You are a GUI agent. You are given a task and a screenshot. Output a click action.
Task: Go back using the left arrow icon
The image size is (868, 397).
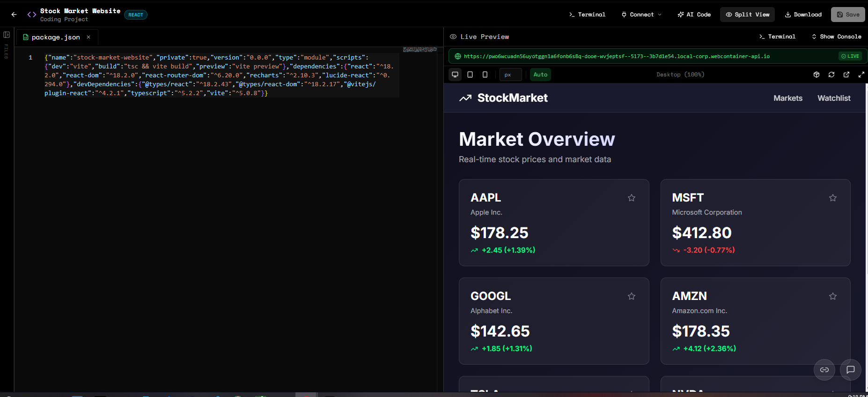click(14, 15)
